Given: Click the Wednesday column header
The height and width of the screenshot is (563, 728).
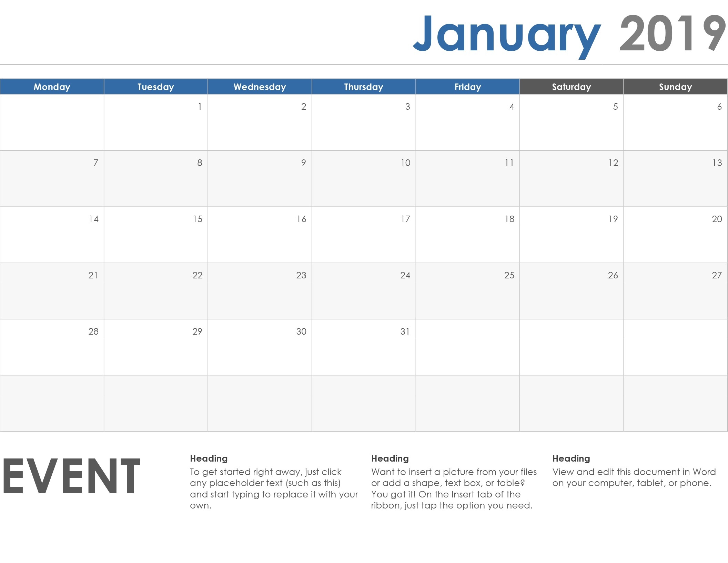Looking at the screenshot, I should tap(260, 86).
